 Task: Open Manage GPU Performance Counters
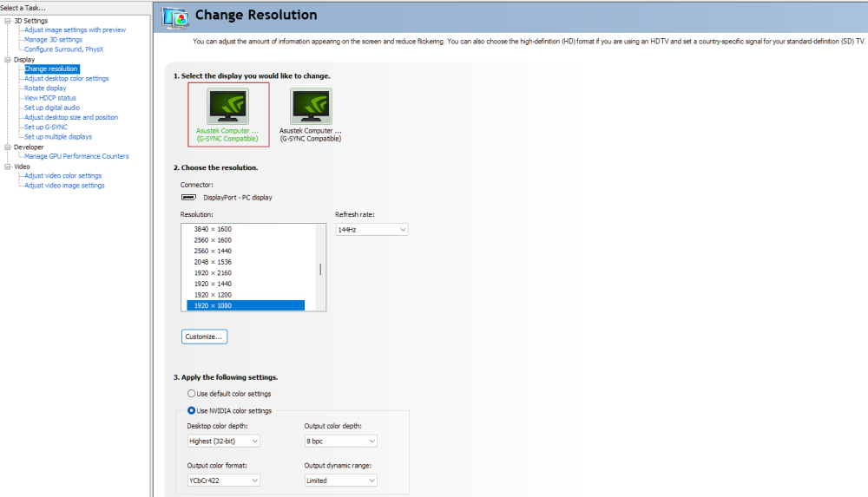[76, 156]
